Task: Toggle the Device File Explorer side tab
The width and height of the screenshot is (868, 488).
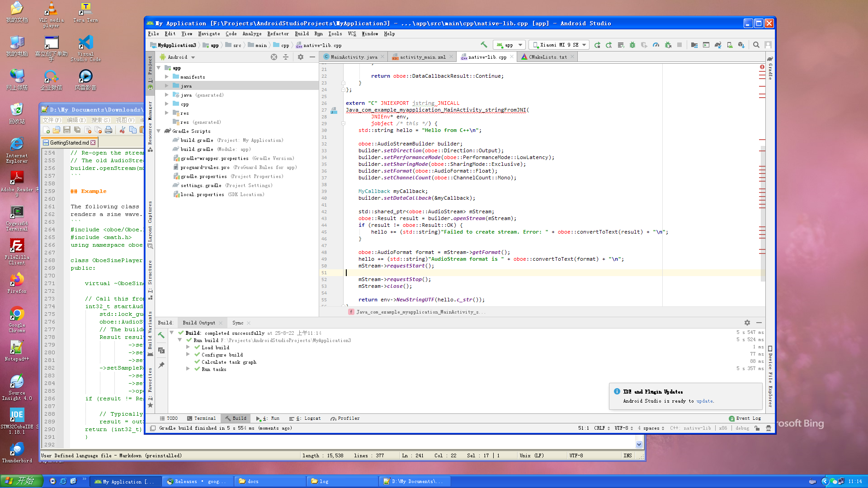Action: (x=770, y=376)
